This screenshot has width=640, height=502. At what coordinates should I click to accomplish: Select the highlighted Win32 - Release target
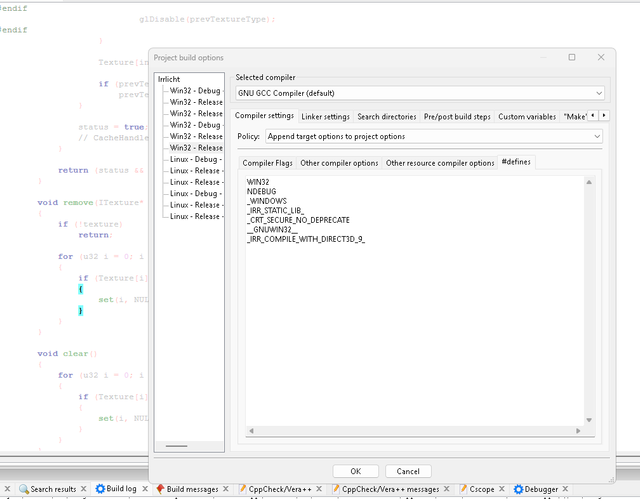pos(196,148)
